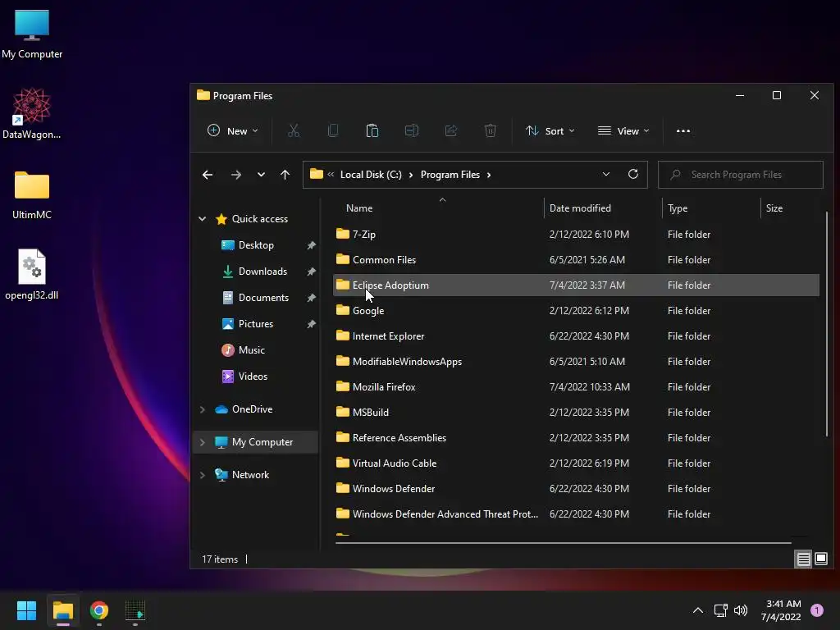Open the View dropdown menu
Image resolution: width=840 pixels, height=630 pixels.
(623, 130)
